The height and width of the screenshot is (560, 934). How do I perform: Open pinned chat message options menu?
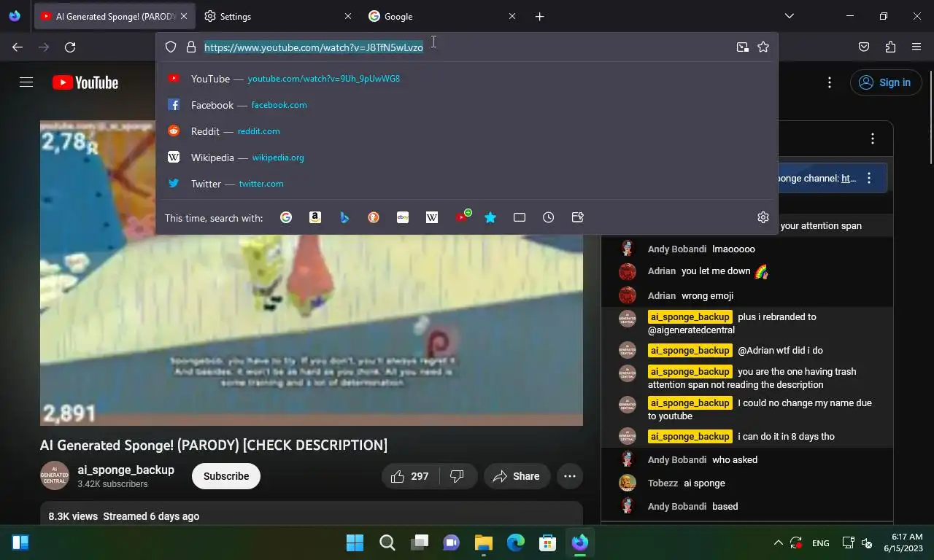[869, 178]
